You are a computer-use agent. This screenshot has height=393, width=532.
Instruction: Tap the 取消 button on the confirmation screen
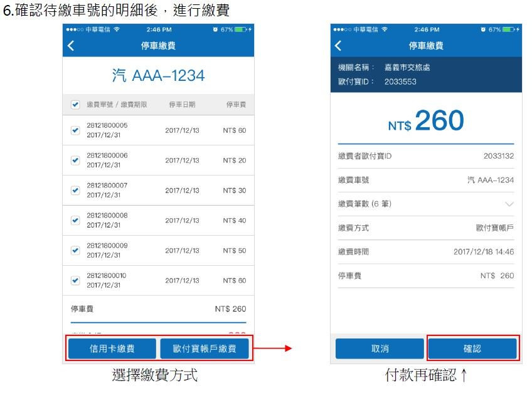coord(380,348)
